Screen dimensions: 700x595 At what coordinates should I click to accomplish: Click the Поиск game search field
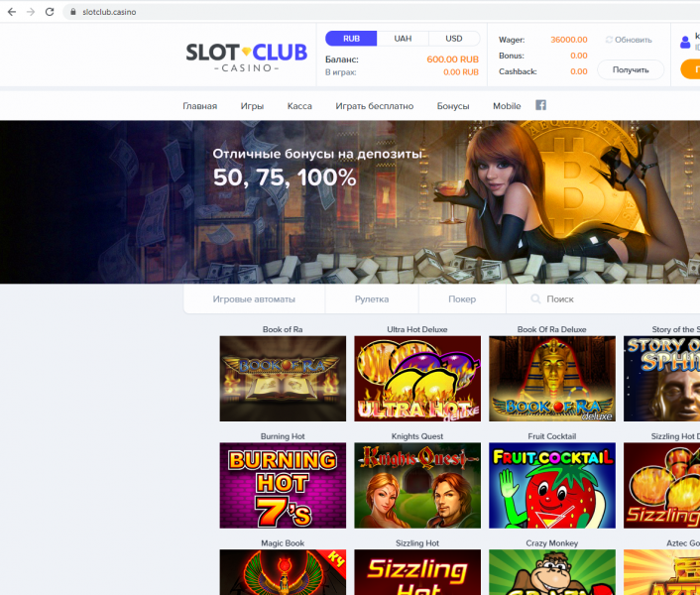(x=603, y=299)
